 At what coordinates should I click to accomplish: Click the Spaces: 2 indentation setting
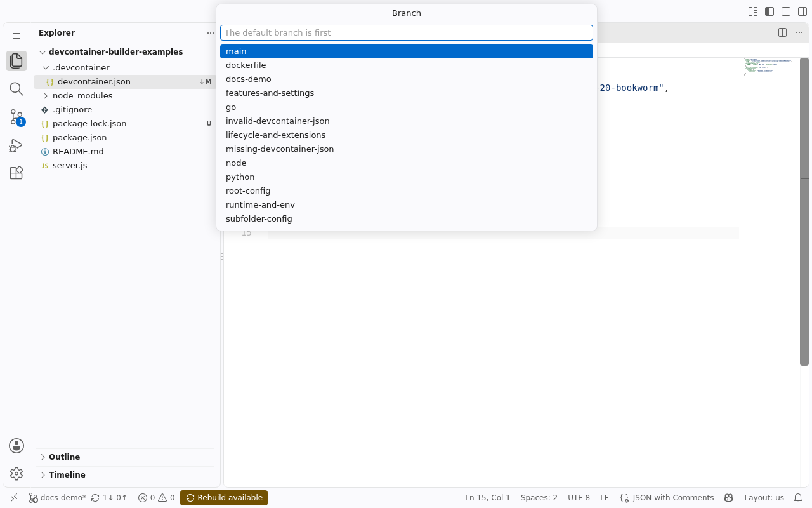tap(539, 498)
